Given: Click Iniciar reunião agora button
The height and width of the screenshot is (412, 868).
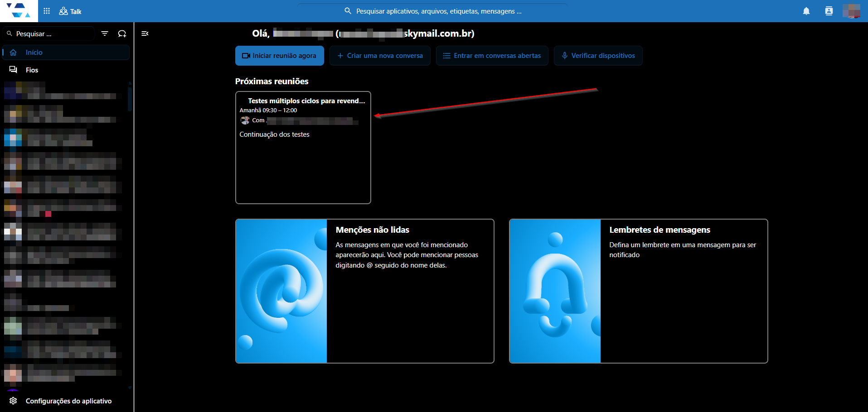Looking at the screenshot, I should (280, 56).
